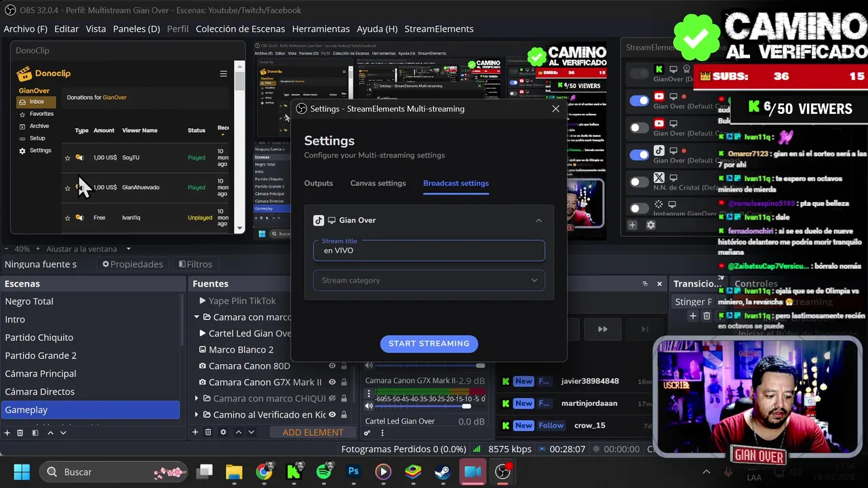Click the Stream title input field

tap(429, 250)
